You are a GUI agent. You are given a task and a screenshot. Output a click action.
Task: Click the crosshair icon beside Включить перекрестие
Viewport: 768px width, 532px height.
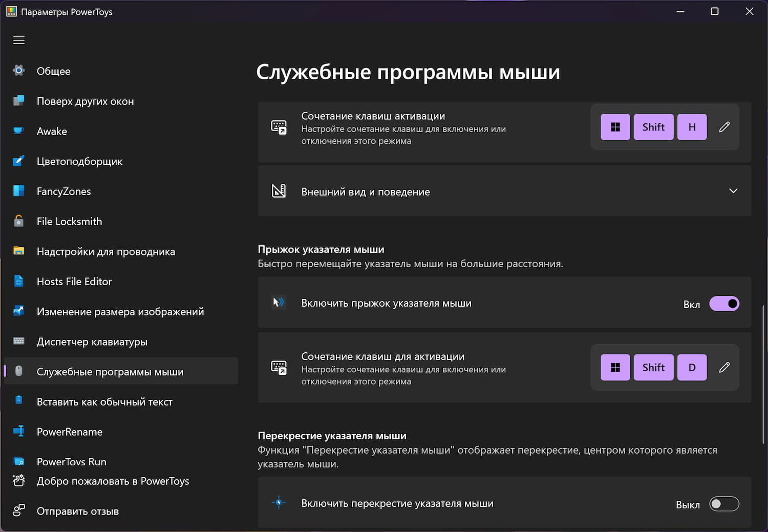pos(279,503)
